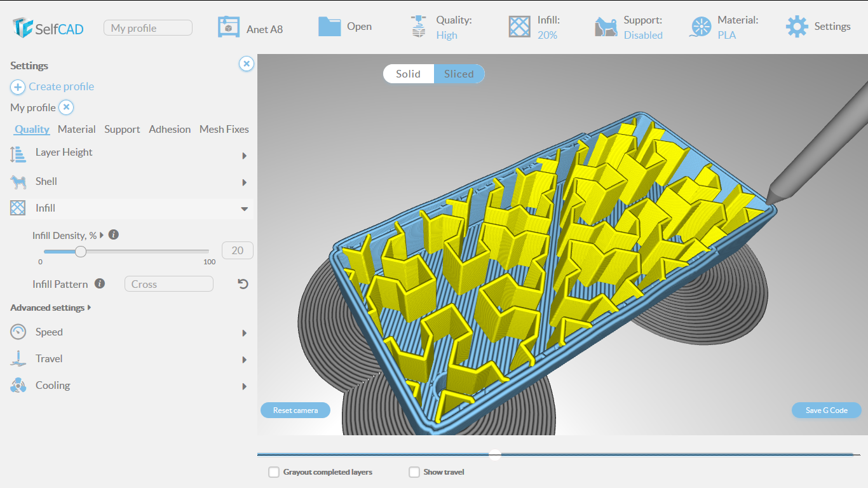Click the Travel icon

coord(18,358)
